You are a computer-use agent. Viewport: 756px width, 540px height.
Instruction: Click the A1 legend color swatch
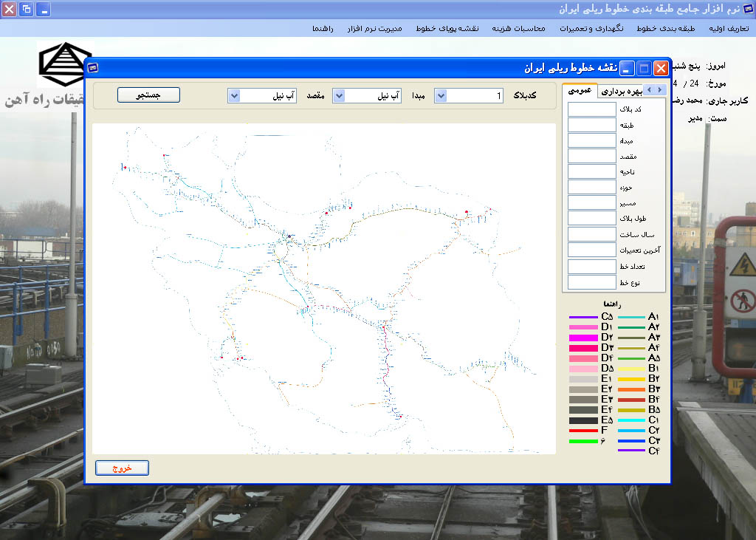pyautogui.click(x=631, y=317)
